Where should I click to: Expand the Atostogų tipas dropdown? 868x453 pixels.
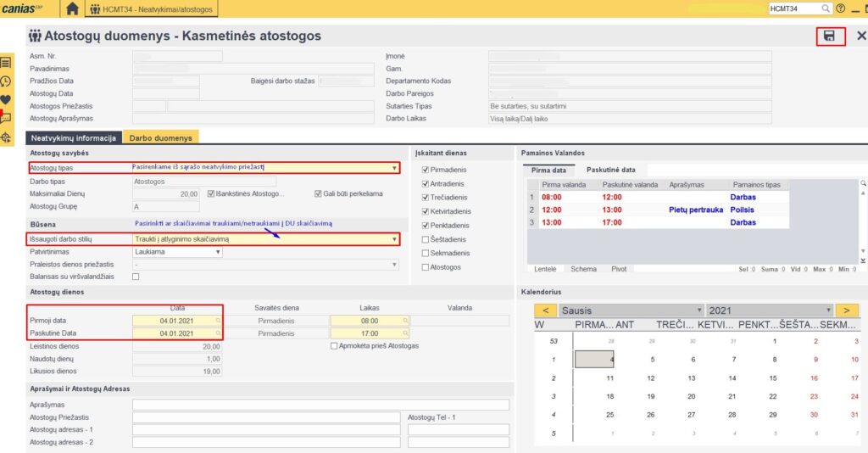coord(394,168)
